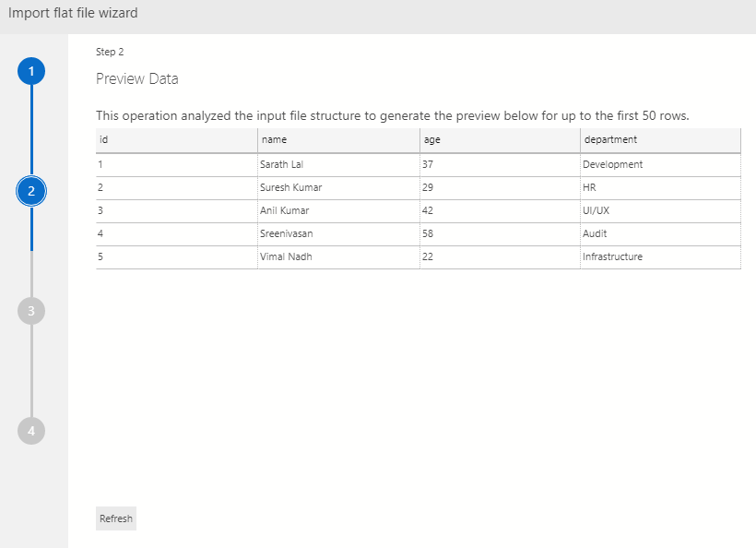Jump to step 4 circle
Viewport: 756px width, 548px height.
click(31, 431)
